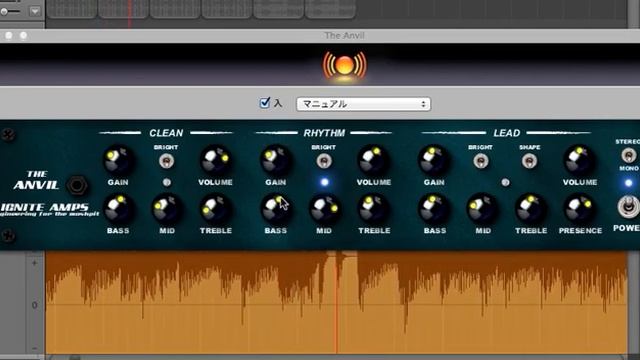Screen dimensions: 640x360
Task: Click the Lead channel Mid knob
Action: tap(482, 209)
